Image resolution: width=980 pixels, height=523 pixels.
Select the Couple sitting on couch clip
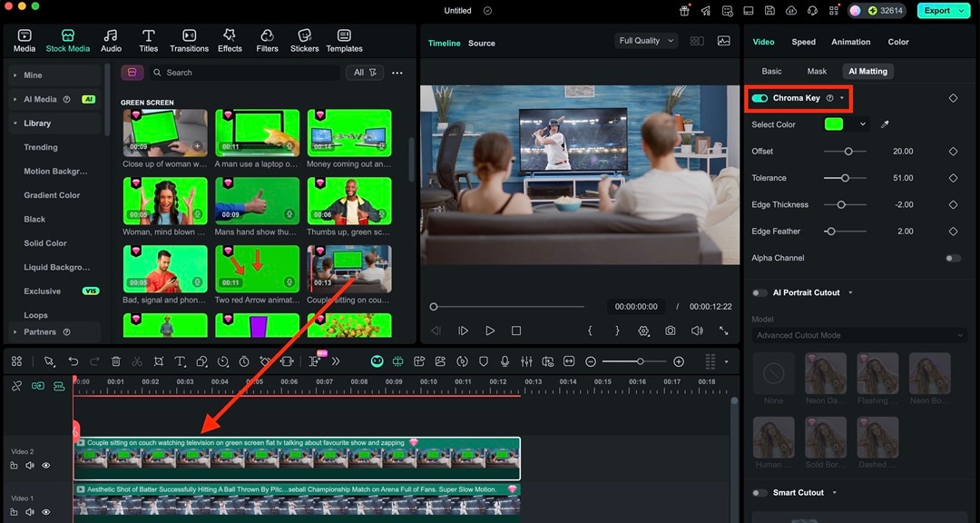297,459
